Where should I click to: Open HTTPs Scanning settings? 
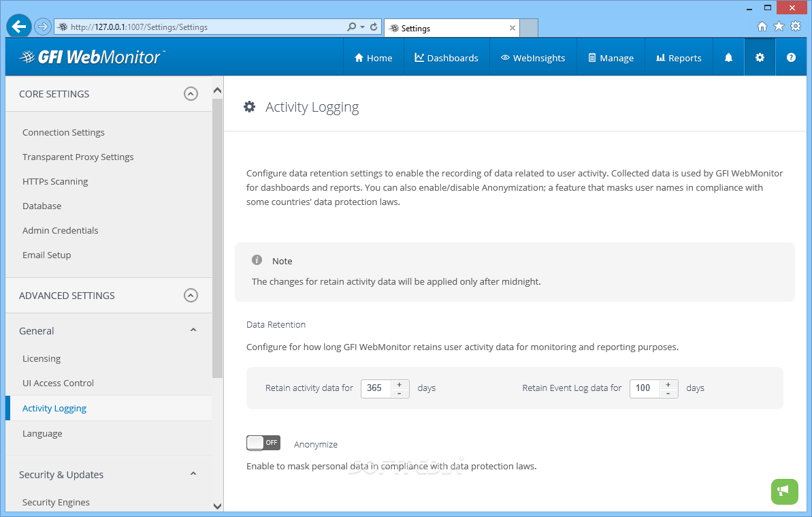click(55, 181)
